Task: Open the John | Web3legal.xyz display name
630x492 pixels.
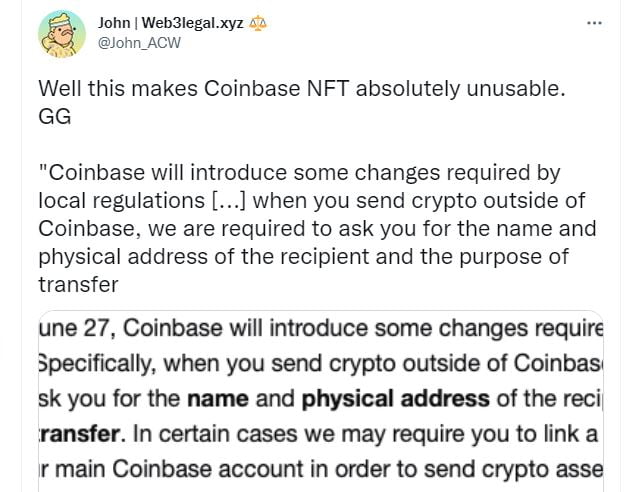Action: tap(171, 23)
